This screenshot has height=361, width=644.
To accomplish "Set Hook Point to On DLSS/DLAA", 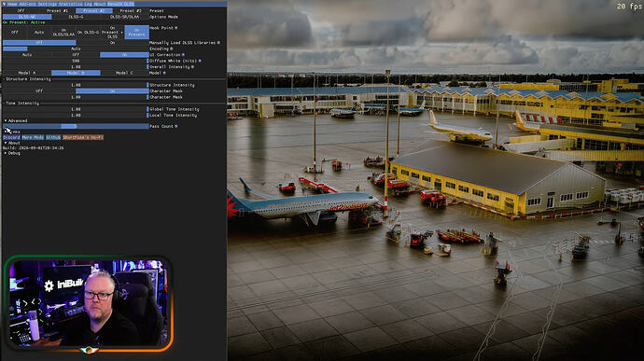I will 63,32.
